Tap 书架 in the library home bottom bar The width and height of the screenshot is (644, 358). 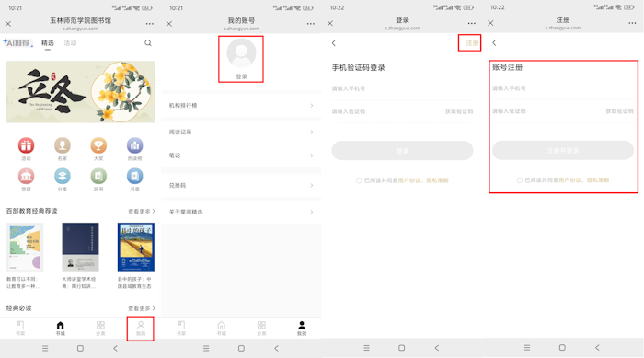pyautogui.click(x=20, y=328)
